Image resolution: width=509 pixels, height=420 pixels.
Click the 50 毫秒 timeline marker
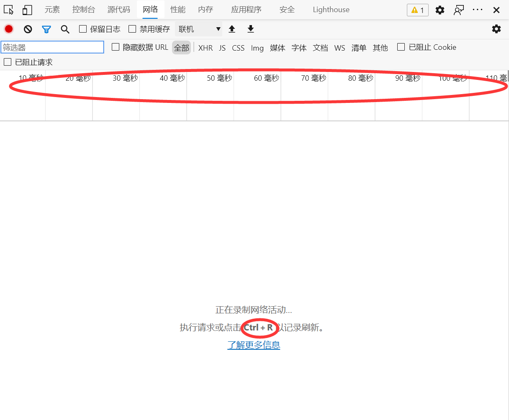tap(219, 78)
